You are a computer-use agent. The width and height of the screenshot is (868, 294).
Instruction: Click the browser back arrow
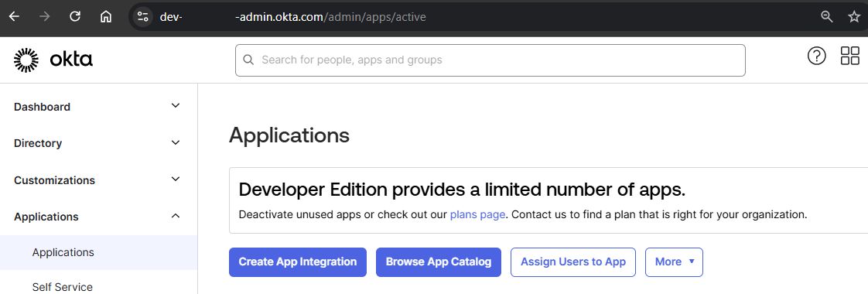(14, 16)
